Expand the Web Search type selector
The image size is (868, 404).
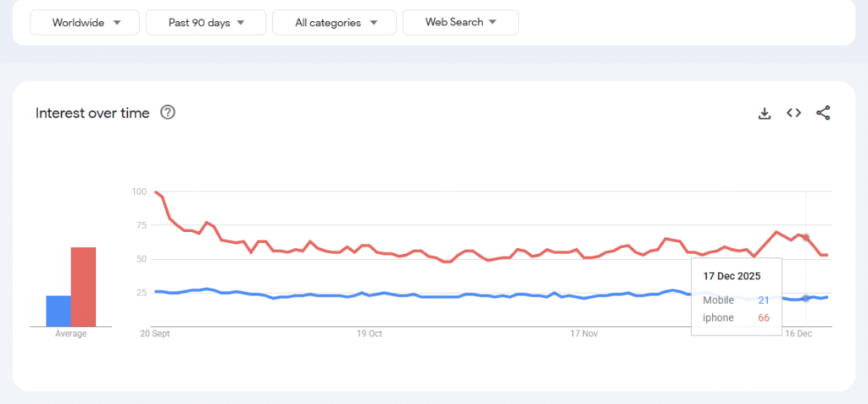point(460,23)
